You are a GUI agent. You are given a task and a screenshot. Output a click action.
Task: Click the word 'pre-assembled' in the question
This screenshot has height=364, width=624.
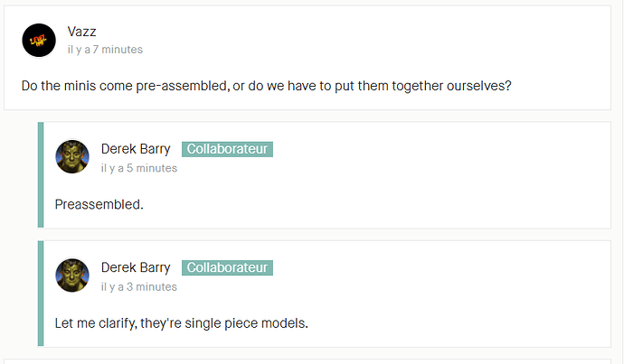pyautogui.click(x=183, y=86)
